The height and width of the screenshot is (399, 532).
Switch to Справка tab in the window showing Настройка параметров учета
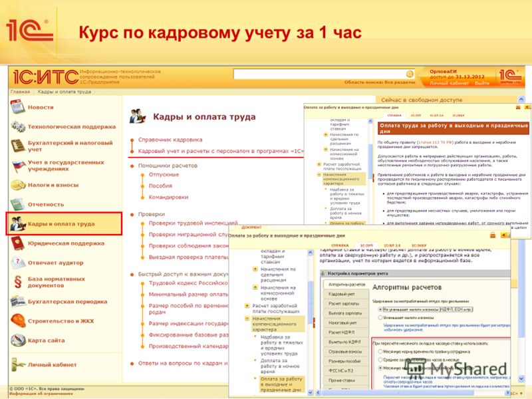pyautogui.click(x=340, y=245)
